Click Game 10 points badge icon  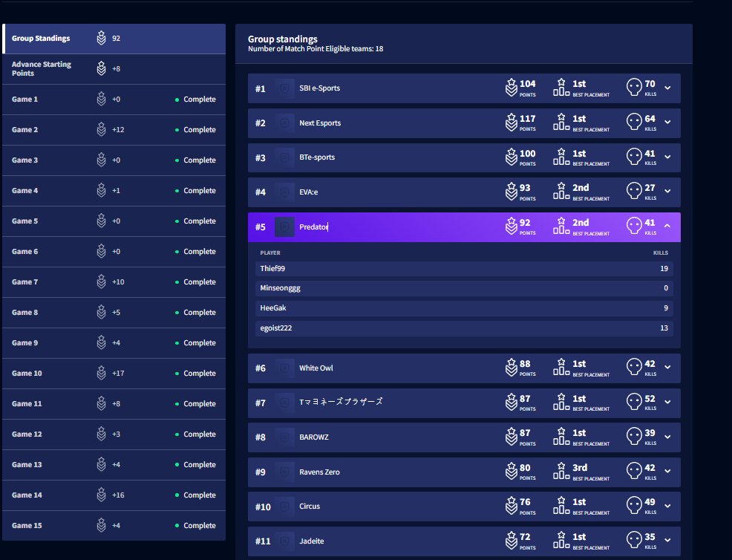pyautogui.click(x=101, y=373)
